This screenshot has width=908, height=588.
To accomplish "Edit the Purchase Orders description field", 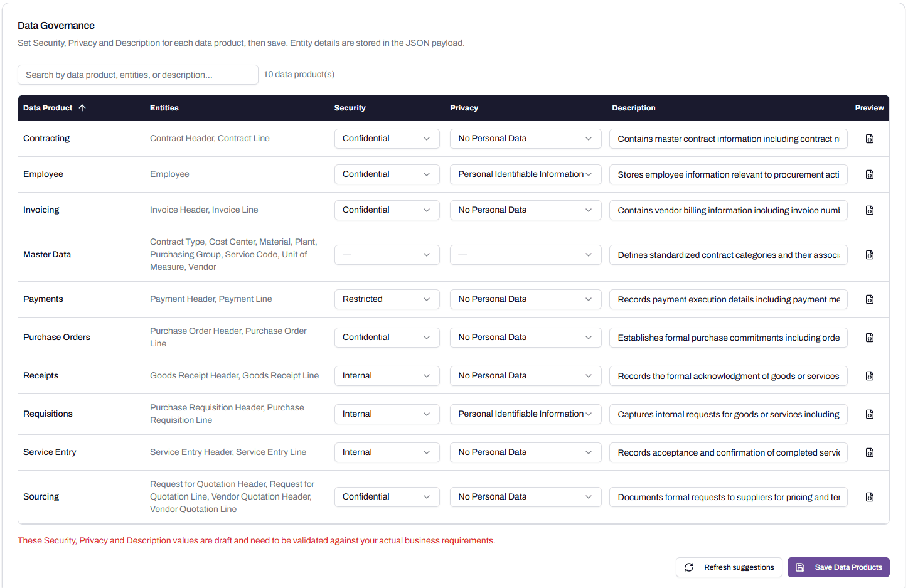I will (728, 338).
